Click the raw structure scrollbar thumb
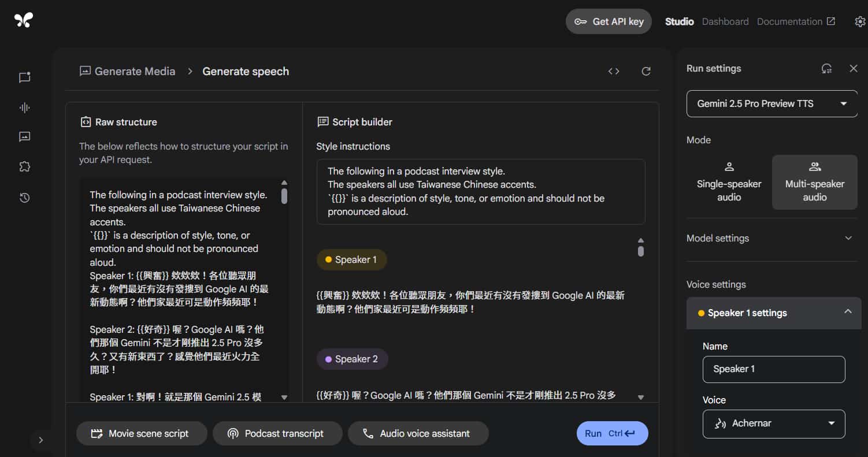Screen dimensions: 868x457 click(x=284, y=196)
